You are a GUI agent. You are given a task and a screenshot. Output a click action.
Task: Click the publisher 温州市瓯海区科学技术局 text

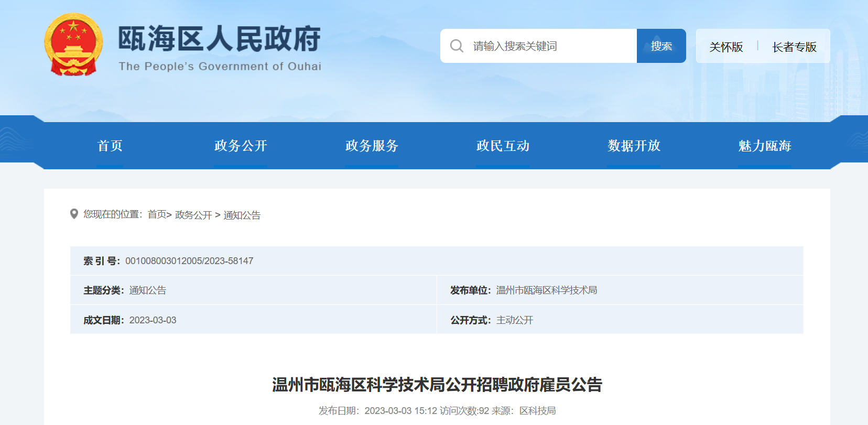[546, 290]
